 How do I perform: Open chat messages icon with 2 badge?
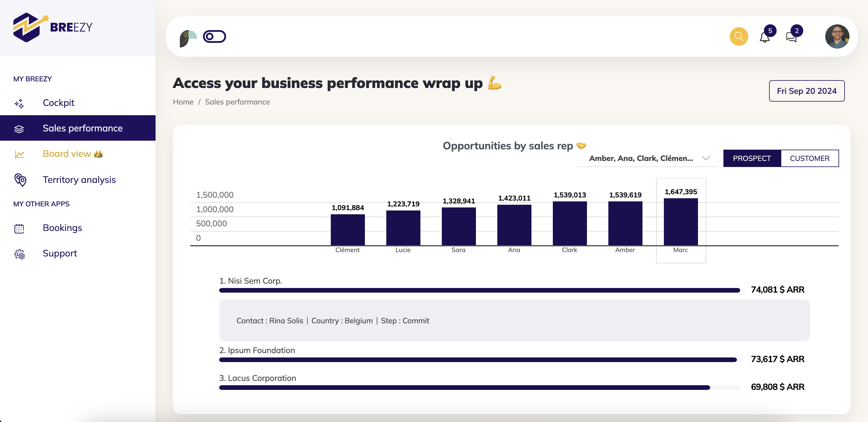click(x=791, y=37)
